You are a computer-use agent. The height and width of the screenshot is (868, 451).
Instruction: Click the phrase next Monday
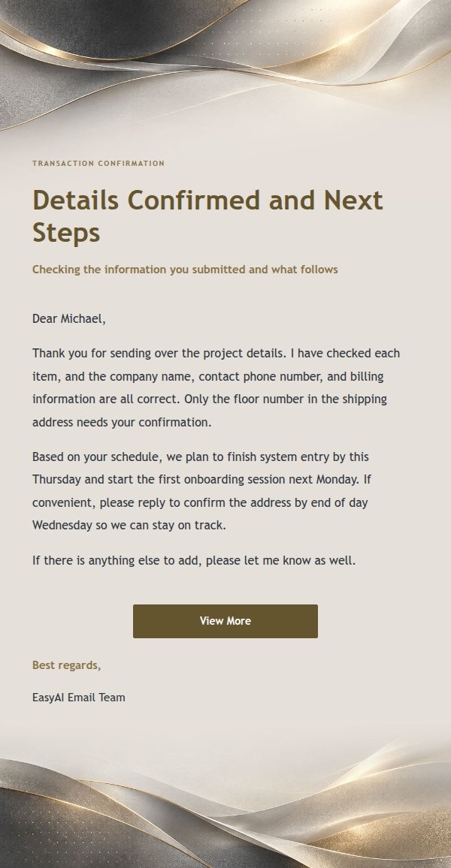tap(336, 479)
